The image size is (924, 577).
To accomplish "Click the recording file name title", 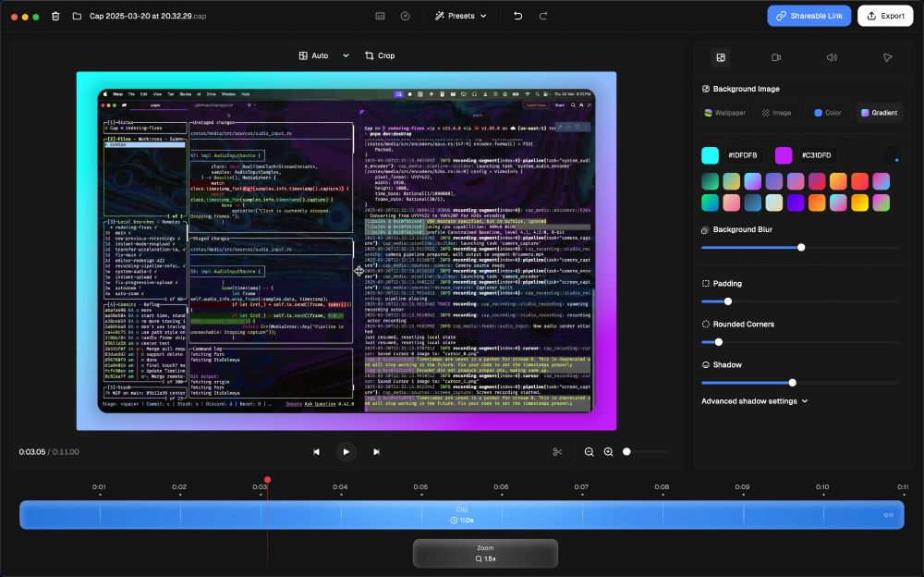I will tap(148, 16).
